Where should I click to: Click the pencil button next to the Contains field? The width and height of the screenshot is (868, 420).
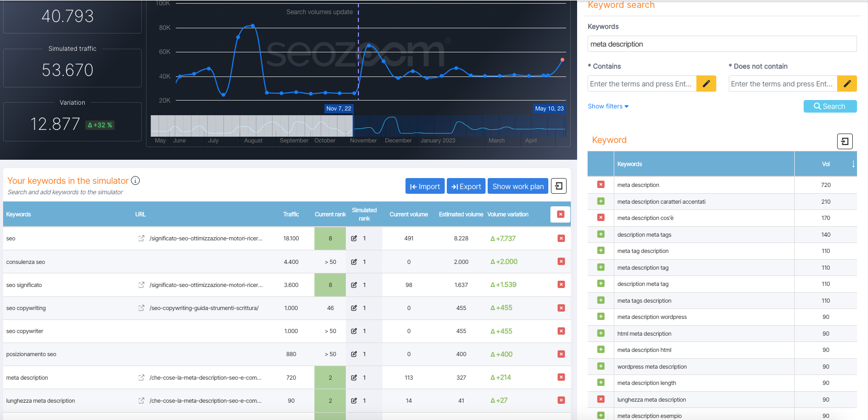706,84
